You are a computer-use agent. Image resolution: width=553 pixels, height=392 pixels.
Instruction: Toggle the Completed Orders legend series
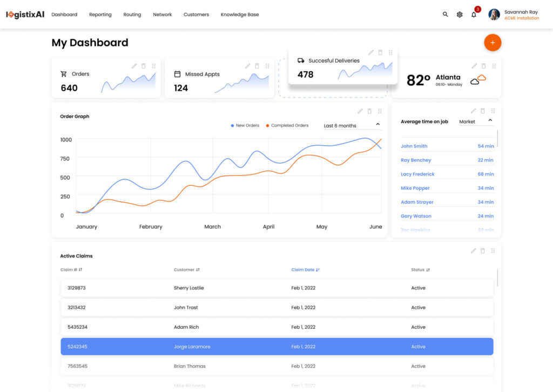(287, 125)
